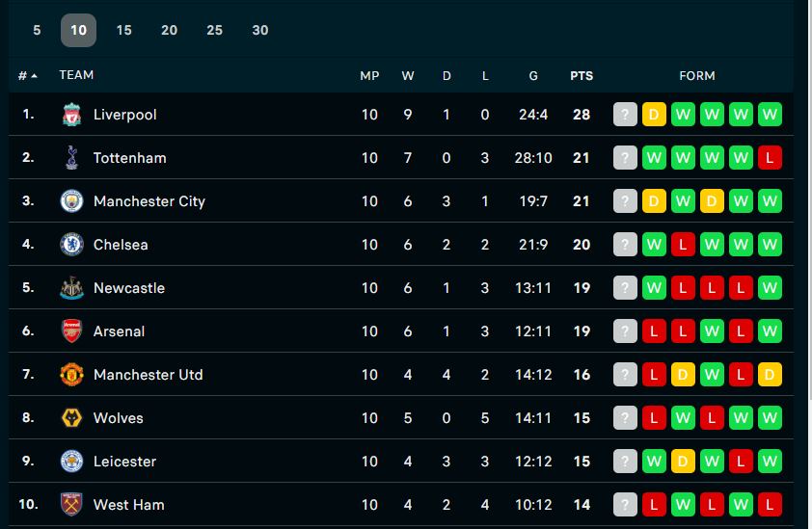Open the Manchester City crest icon
The width and height of the screenshot is (812, 529).
[71, 200]
